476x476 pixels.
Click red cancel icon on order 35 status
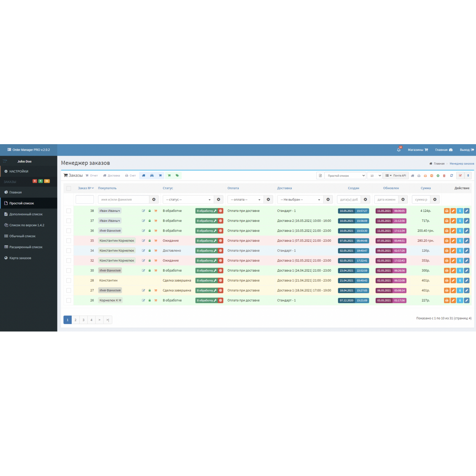[221, 241]
